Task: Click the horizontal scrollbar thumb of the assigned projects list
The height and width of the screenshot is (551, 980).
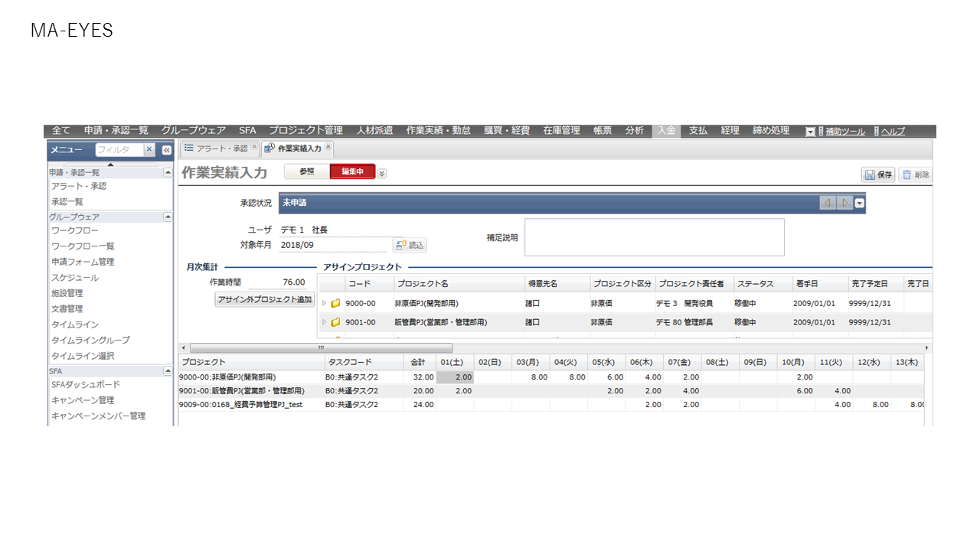Action: [321, 347]
